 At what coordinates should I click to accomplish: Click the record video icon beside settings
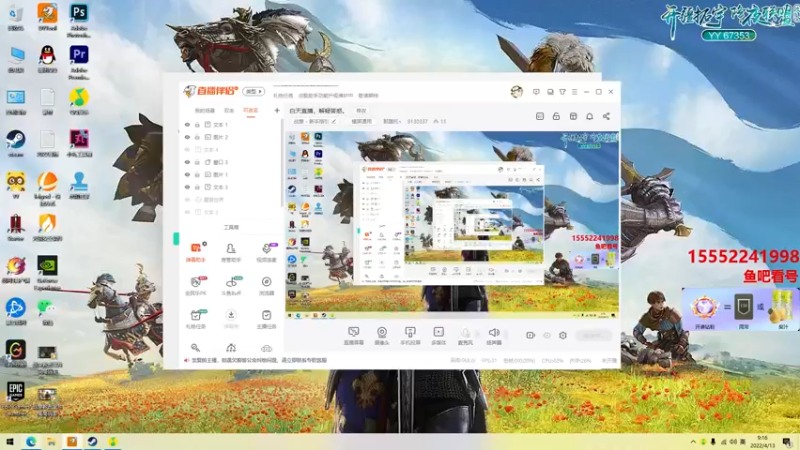(x=530, y=335)
